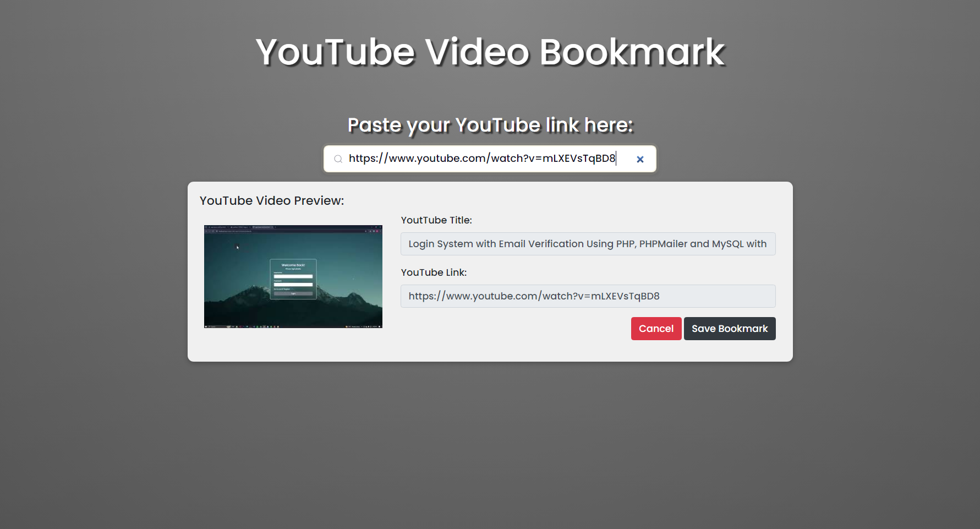Click the "YouTube Link:" label

[434, 272]
